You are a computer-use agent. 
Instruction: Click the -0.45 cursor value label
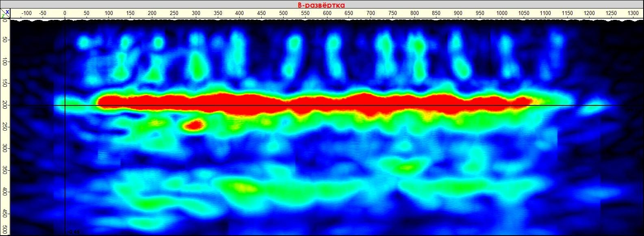point(74,232)
